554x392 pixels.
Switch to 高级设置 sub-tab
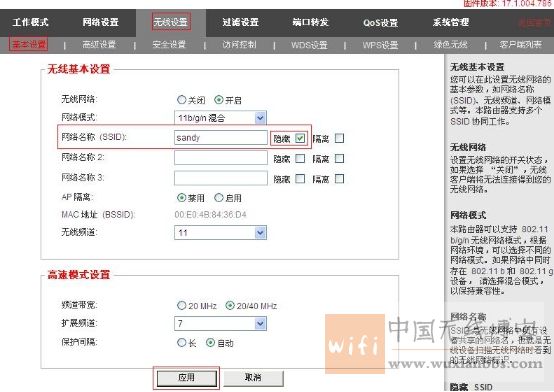tap(99, 45)
